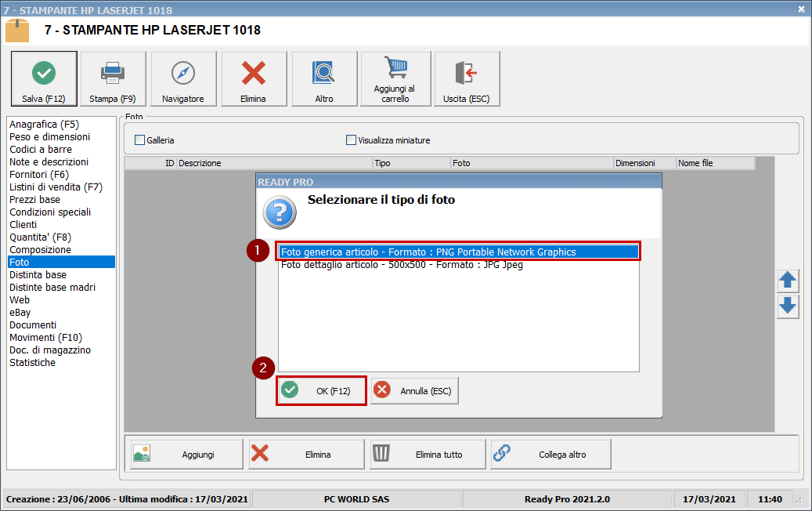Open the Distinta base section

[38, 274]
